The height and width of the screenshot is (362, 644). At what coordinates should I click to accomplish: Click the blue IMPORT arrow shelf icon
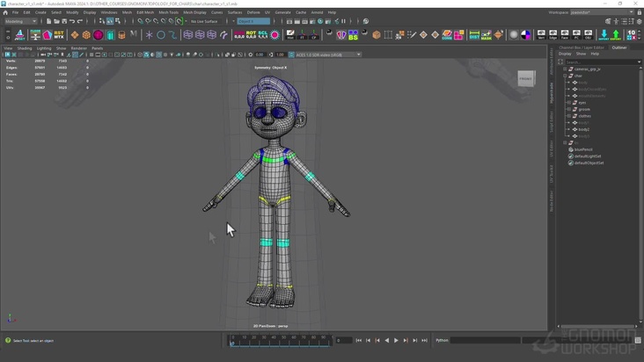point(604,35)
